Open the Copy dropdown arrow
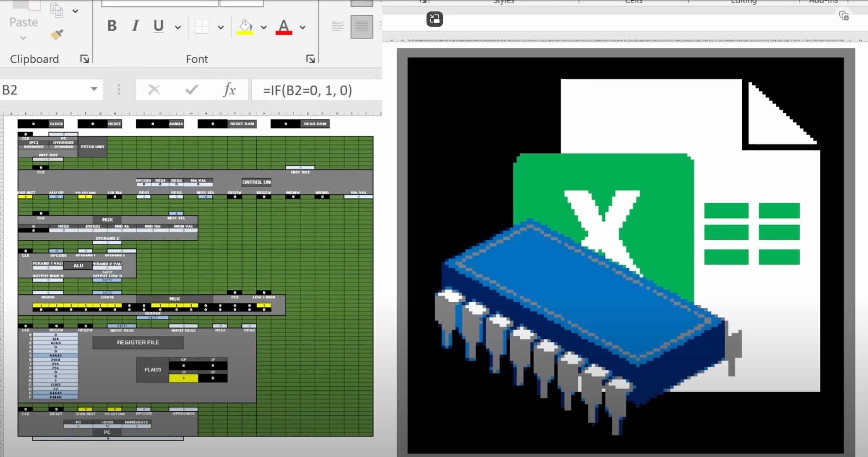Screen dimensions: 868x457 (x=75, y=11)
